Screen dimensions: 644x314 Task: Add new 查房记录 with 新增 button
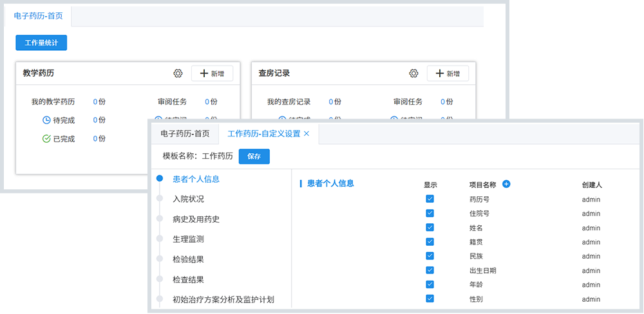pyautogui.click(x=448, y=73)
